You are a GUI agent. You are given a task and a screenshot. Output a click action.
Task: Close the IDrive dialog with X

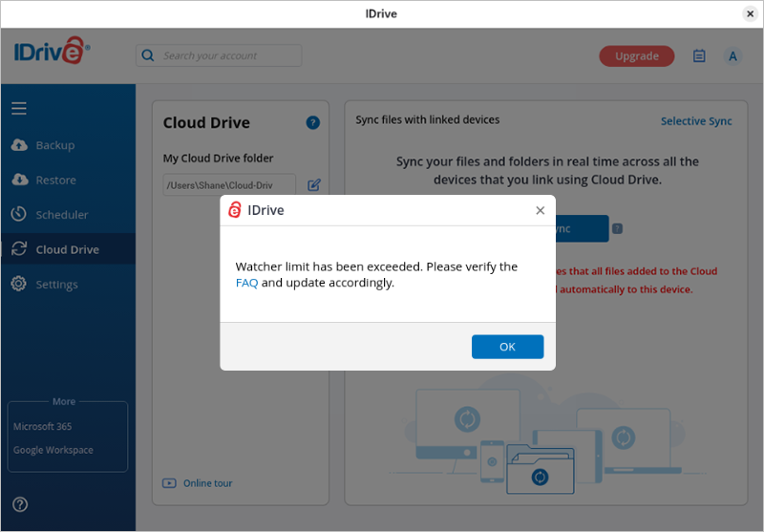(540, 210)
